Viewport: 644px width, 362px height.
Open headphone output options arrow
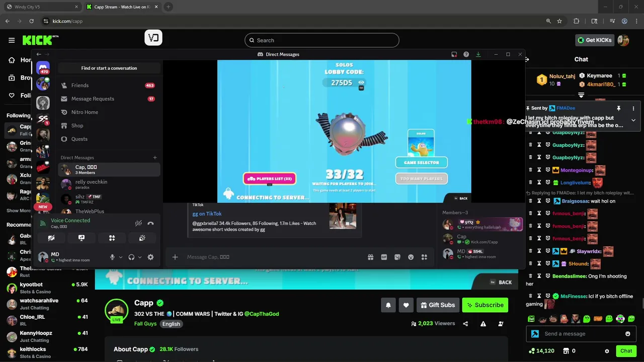coord(140,257)
